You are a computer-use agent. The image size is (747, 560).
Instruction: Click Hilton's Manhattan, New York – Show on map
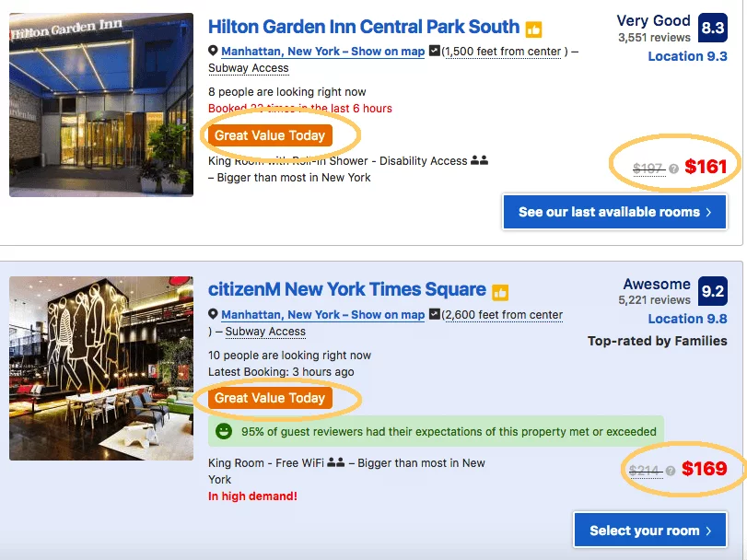[x=323, y=52]
